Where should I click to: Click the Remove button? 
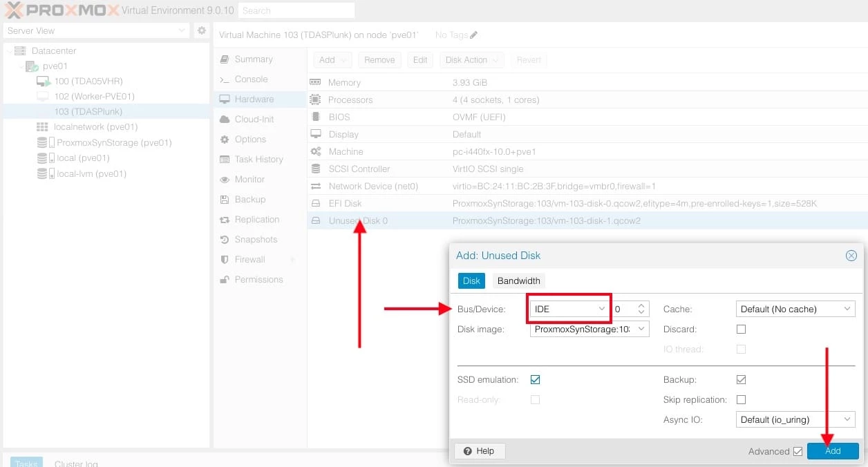pos(379,60)
